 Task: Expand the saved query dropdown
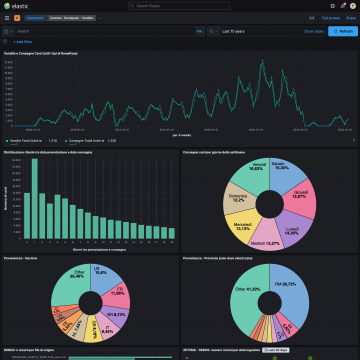[9, 31]
